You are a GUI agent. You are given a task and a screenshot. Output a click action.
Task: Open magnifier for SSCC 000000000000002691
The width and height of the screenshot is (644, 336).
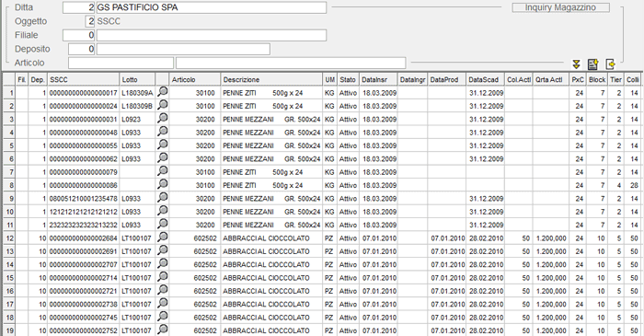(163, 250)
